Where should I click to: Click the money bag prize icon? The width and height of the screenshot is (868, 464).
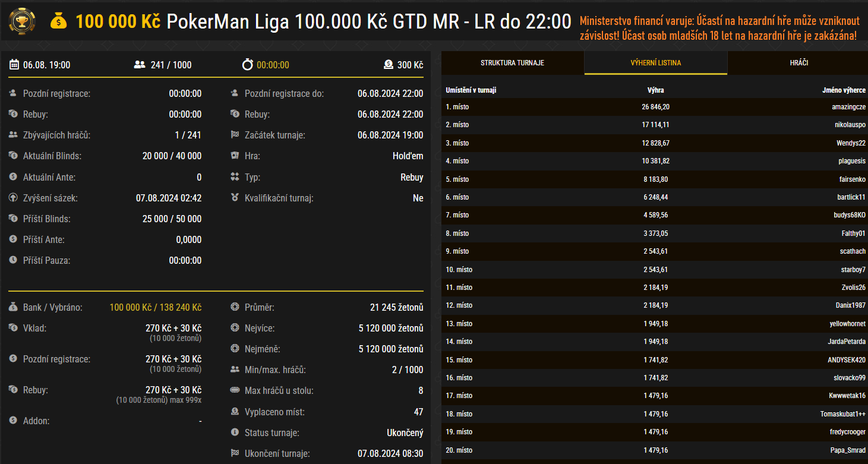pyautogui.click(x=59, y=22)
